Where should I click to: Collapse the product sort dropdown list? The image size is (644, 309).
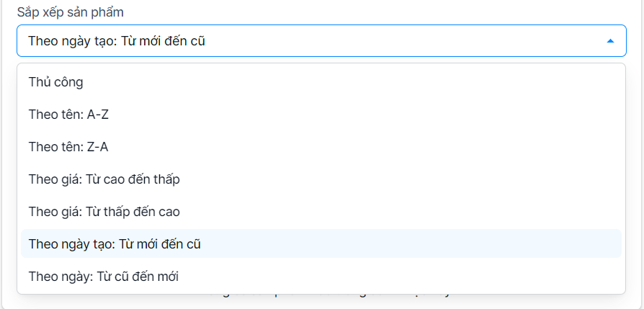tap(610, 41)
